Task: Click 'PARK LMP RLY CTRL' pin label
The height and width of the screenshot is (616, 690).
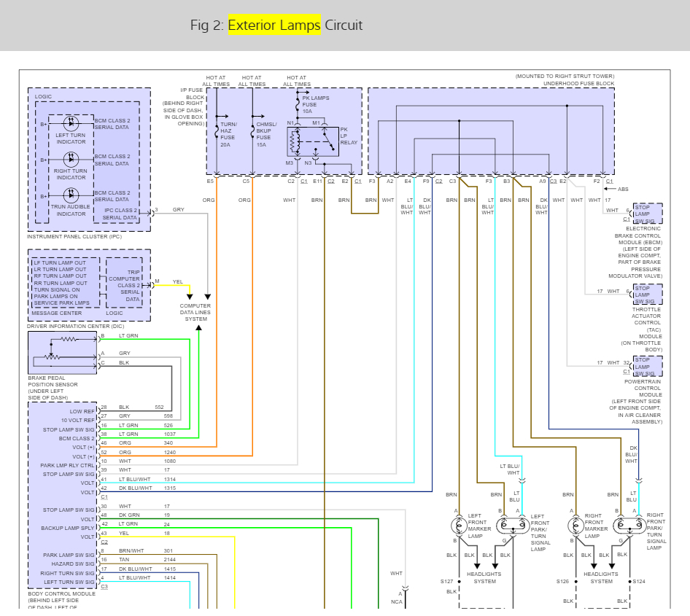Action: (67, 465)
